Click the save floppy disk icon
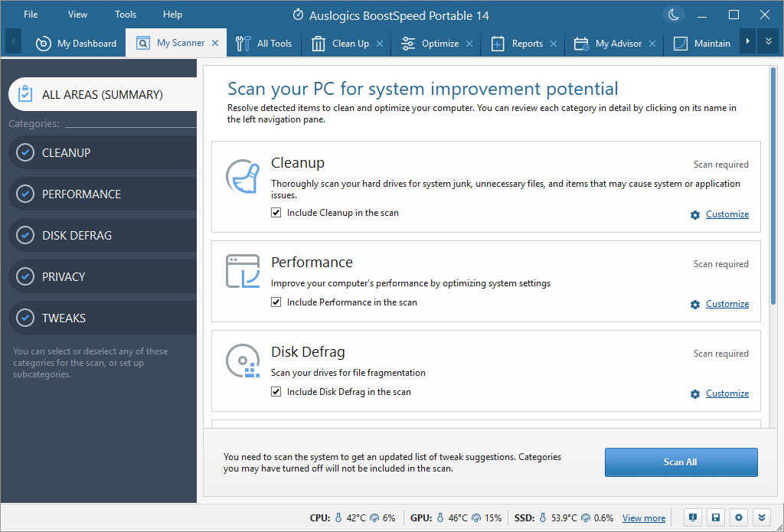784x532 pixels. point(716,517)
